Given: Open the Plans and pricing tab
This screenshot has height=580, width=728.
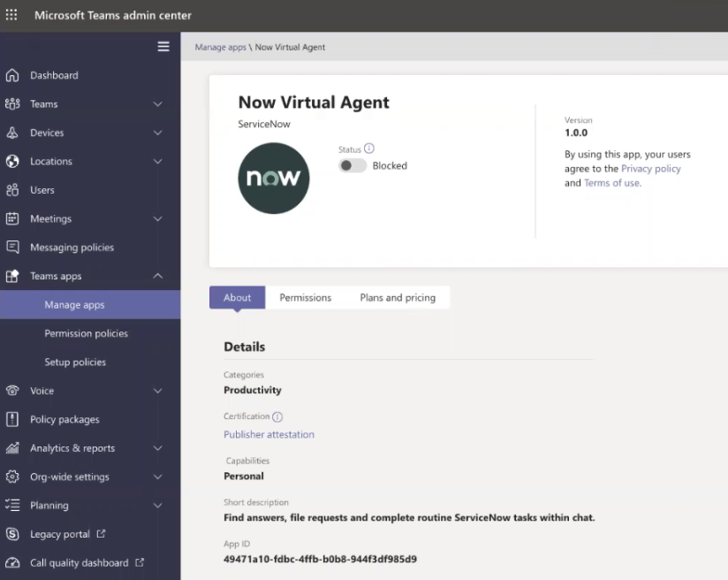Looking at the screenshot, I should 398,297.
